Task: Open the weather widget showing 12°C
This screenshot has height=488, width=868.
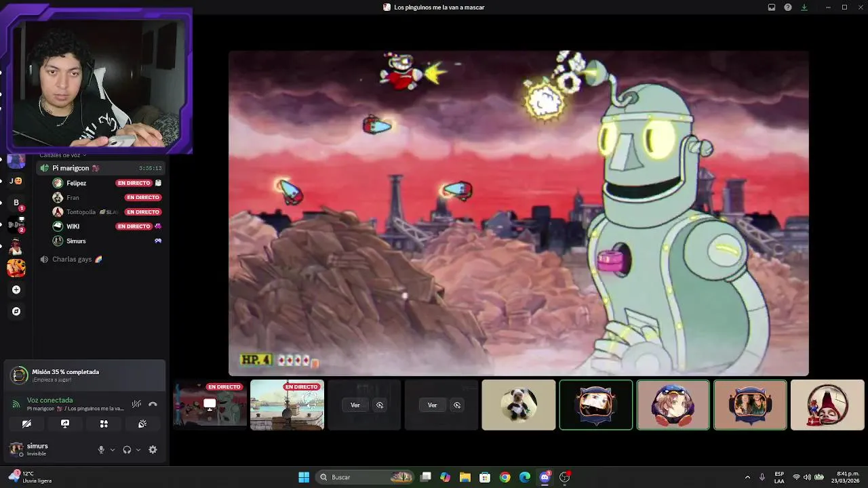Action: tap(30, 477)
